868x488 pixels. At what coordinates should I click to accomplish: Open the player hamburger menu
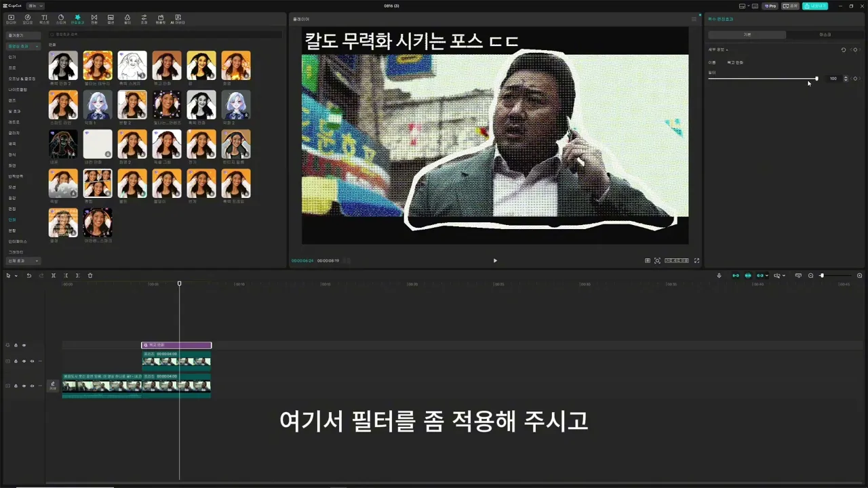[694, 19]
